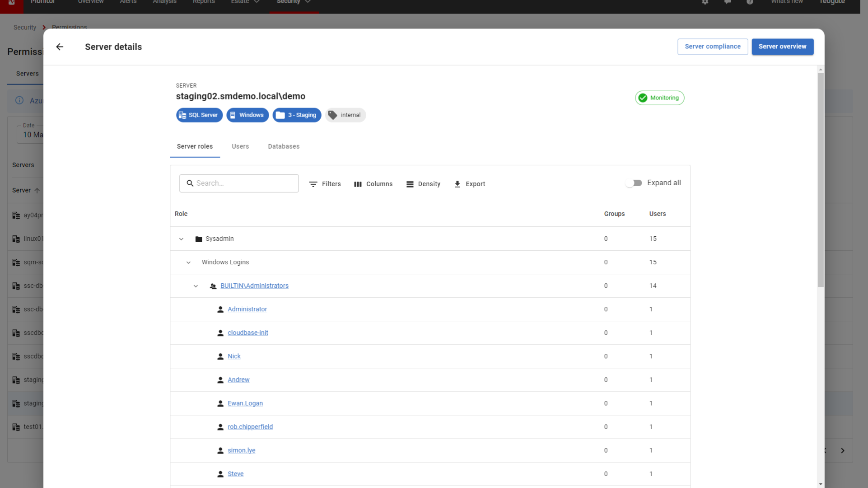Open the Andrew user link

[x=238, y=380]
